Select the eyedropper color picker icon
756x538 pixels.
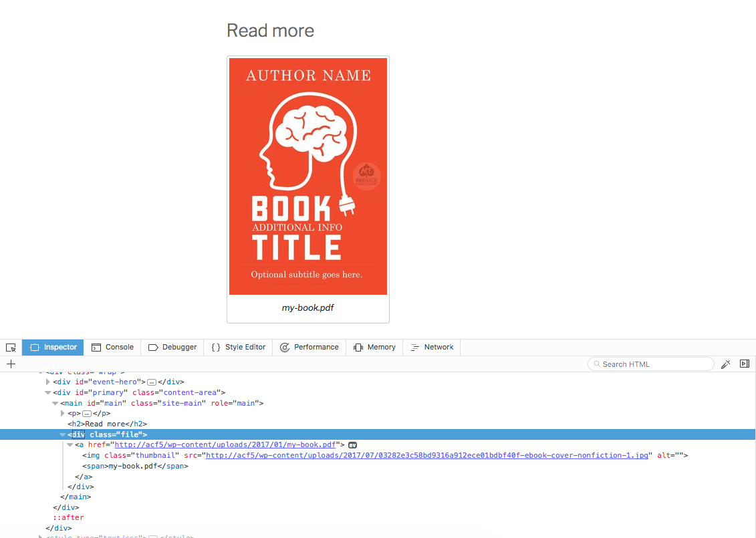tap(725, 364)
